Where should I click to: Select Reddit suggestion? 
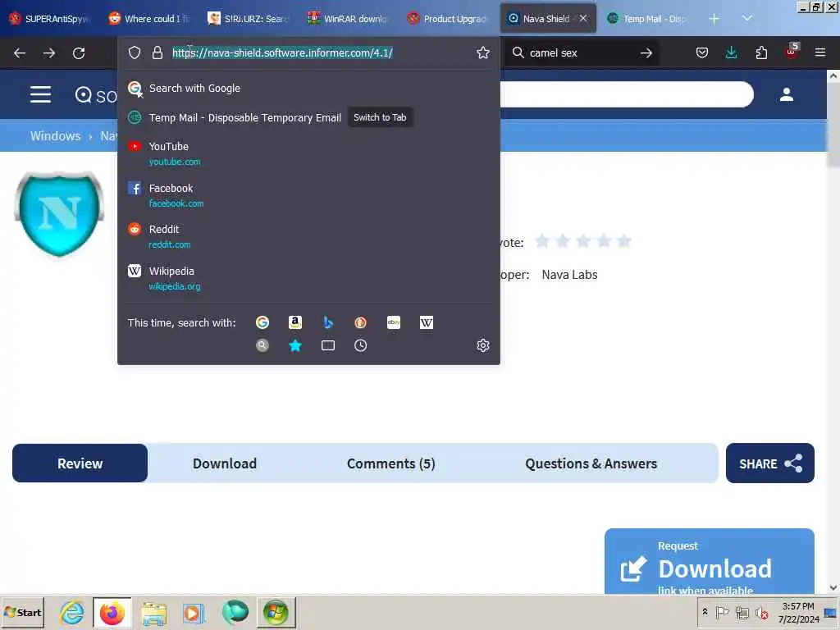tap(308, 236)
